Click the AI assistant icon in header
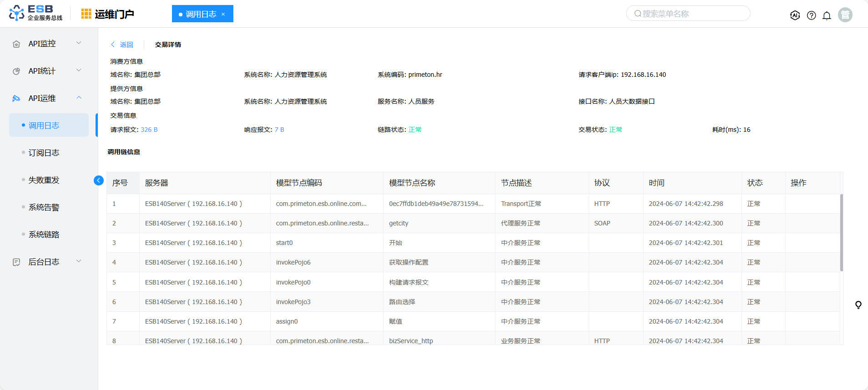868x390 pixels. (795, 15)
